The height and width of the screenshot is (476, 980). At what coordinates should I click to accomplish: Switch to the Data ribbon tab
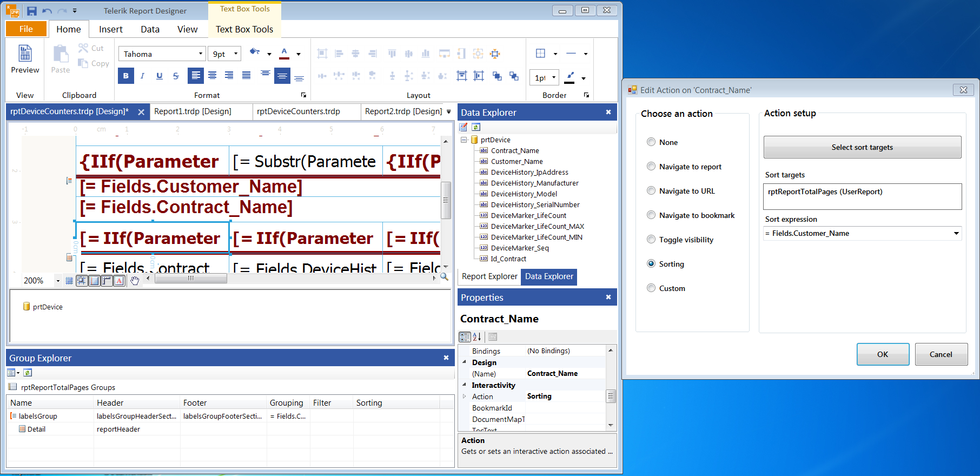[150, 29]
